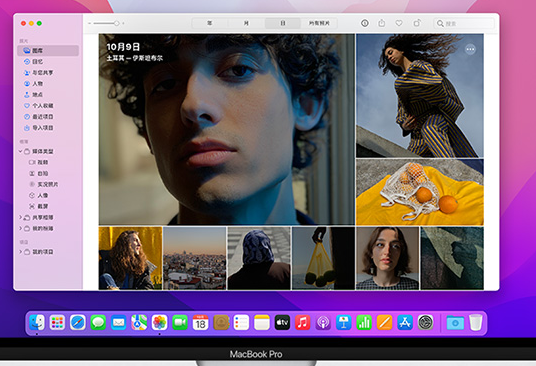
Task: Open Keynote from the Dock
Action: [344, 322]
